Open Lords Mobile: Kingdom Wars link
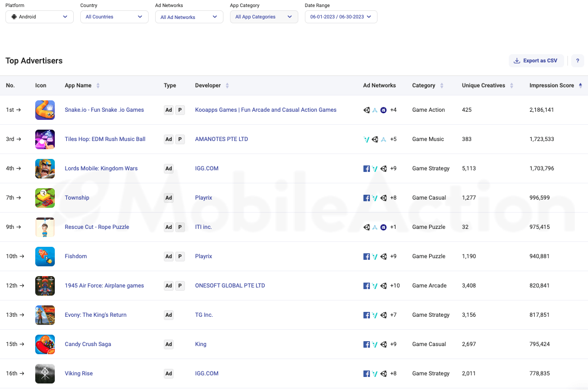 pos(101,168)
